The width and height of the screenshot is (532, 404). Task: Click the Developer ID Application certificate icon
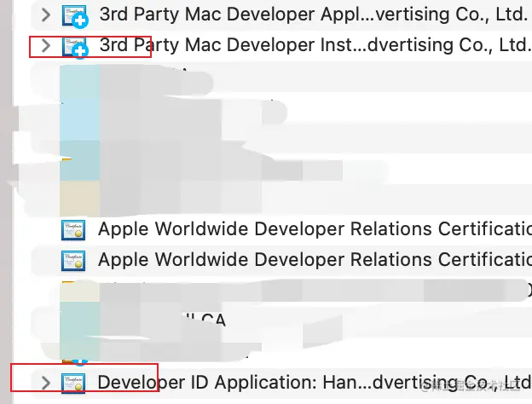(73, 384)
